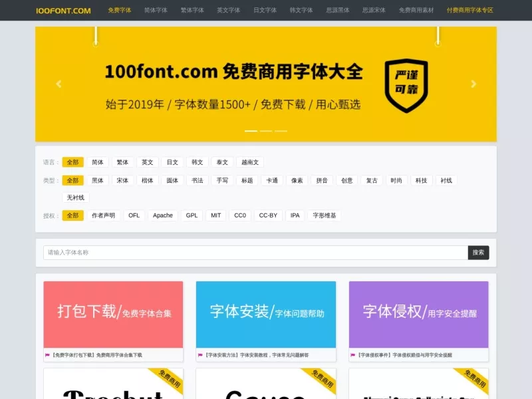Screen dimensions: 532x399
Task: Click the 搜索 search button
Action: click(478, 253)
